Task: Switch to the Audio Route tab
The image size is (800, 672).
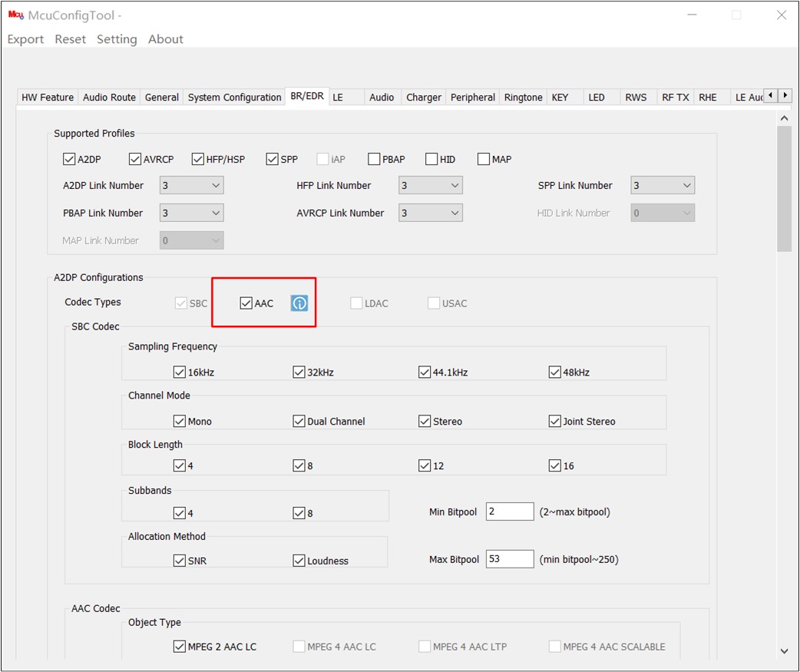Action: coord(109,97)
